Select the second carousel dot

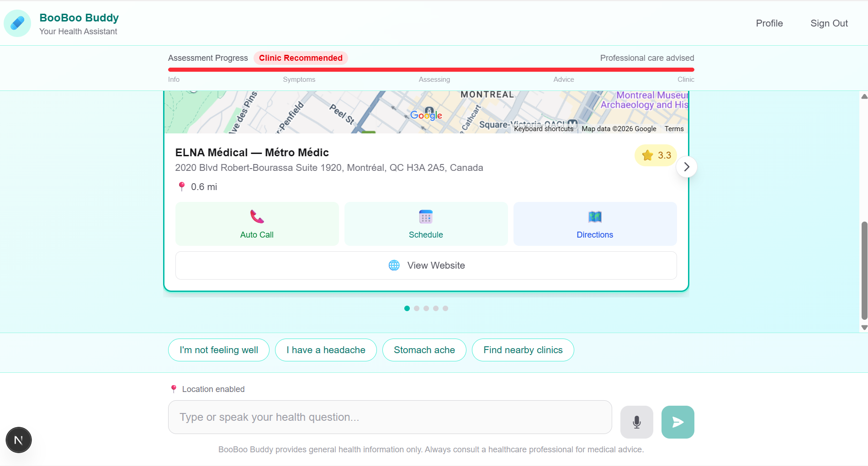tap(417, 308)
